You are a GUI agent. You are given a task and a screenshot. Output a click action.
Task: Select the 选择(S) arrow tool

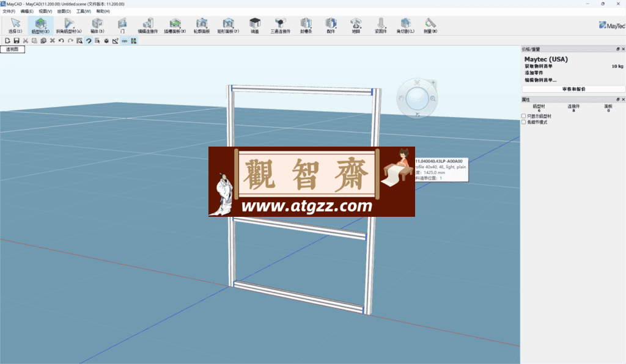coord(15,26)
